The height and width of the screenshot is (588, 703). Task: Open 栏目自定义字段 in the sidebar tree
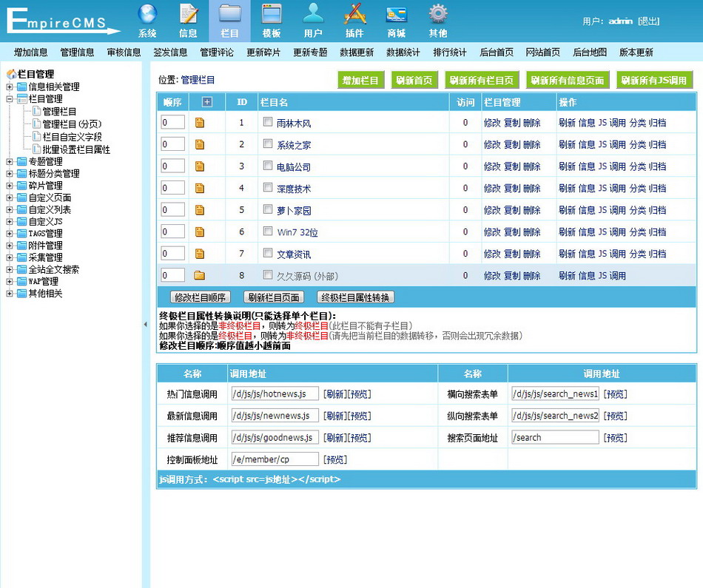click(73, 137)
